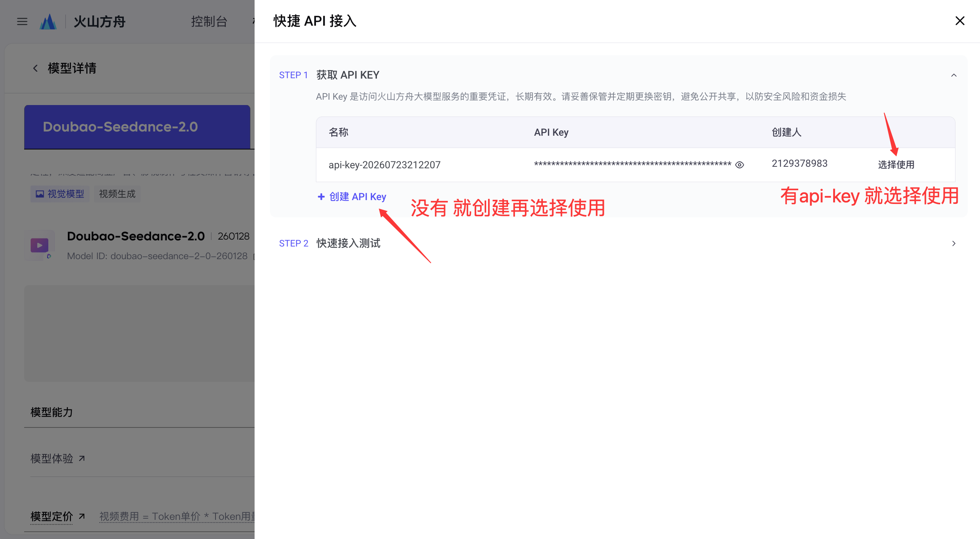Click 选择使用 for api-key-20260723212207
This screenshot has width=980, height=539.
[x=896, y=165]
